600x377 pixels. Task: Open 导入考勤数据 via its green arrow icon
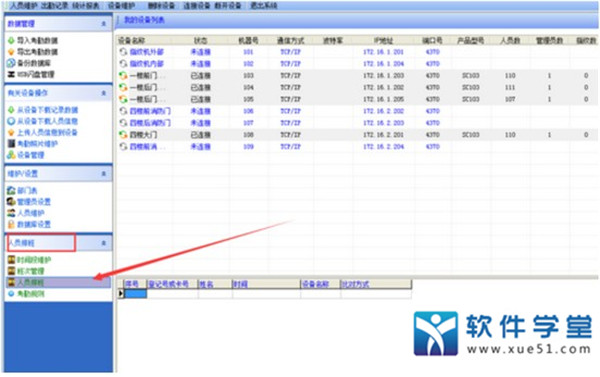tap(11, 40)
